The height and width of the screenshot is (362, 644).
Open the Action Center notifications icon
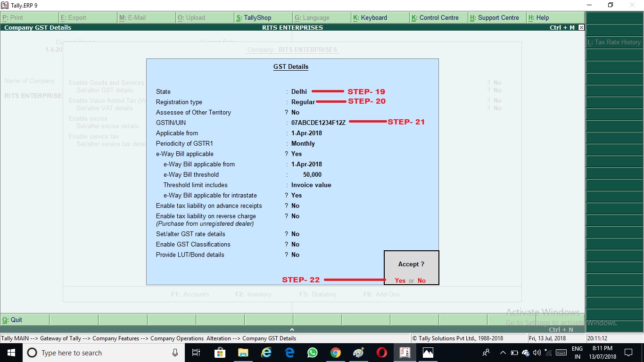[628, 353]
